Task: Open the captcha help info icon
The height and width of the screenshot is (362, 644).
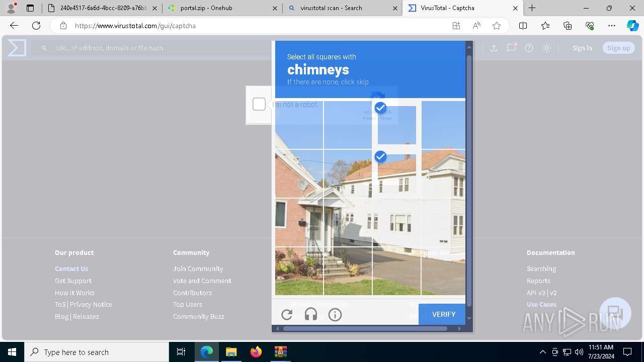Action: point(335,315)
